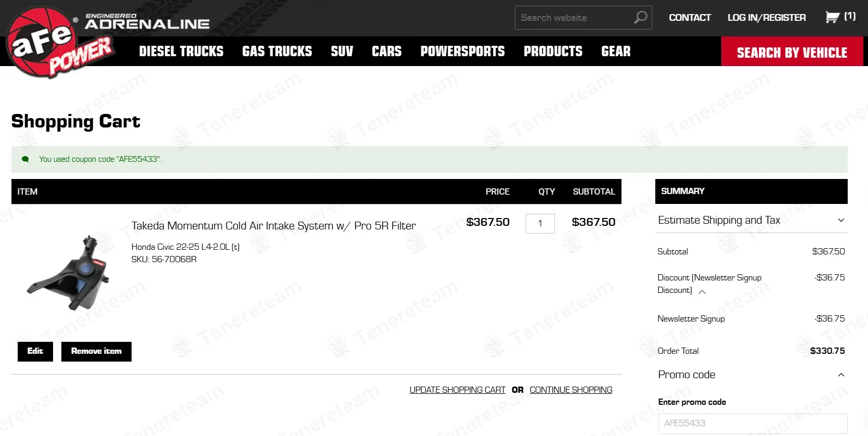Click the Edit button for item
This screenshot has height=436, width=868.
tap(35, 351)
